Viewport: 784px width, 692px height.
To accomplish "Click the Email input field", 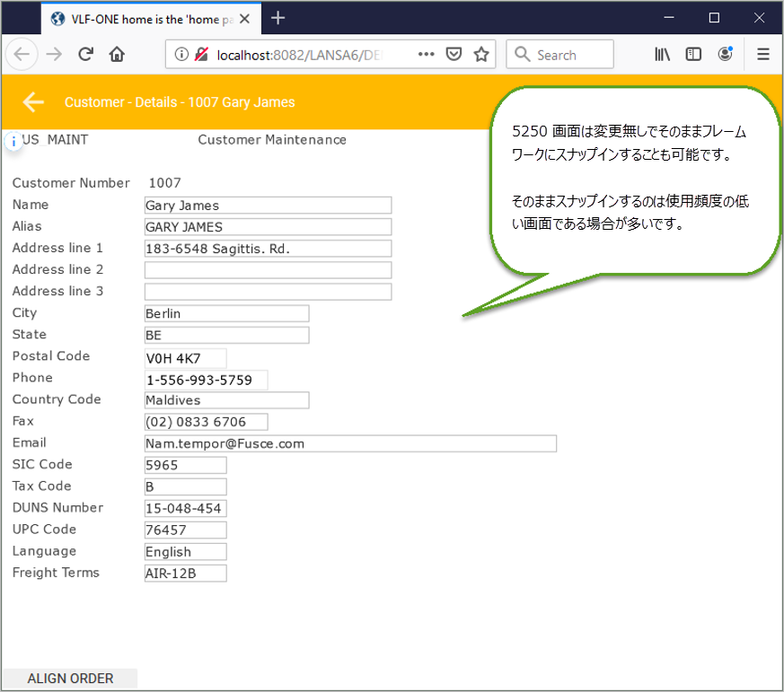I will (x=350, y=443).
